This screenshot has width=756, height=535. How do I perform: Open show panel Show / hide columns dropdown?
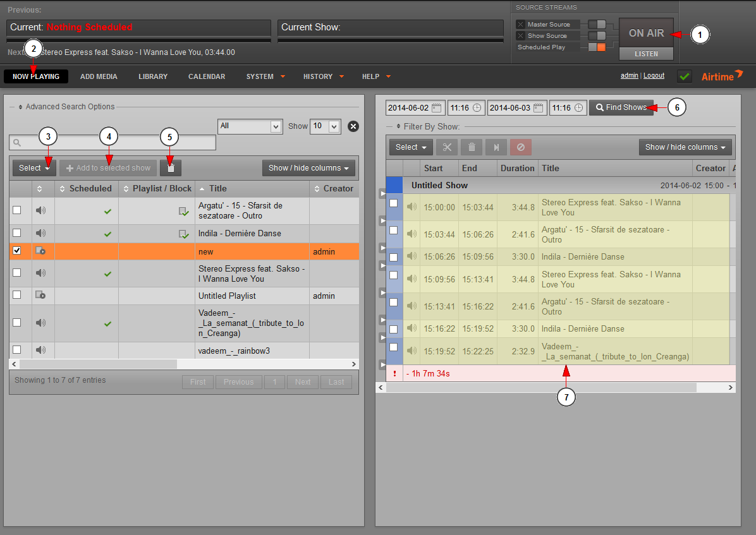click(685, 147)
